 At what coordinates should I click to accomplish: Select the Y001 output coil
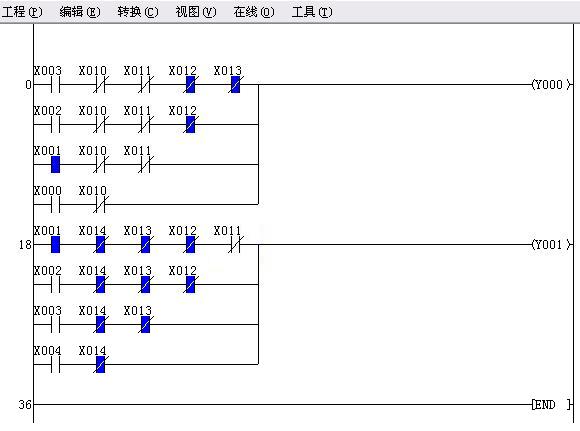tap(551, 245)
